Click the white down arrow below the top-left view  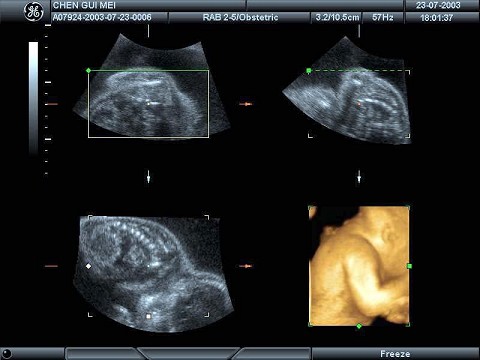[149, 177]
